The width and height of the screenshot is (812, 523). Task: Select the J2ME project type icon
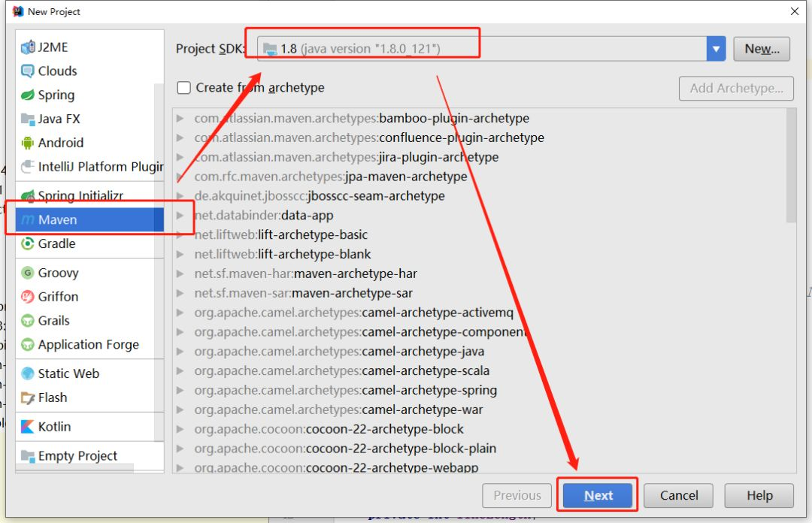coord(28,47)
